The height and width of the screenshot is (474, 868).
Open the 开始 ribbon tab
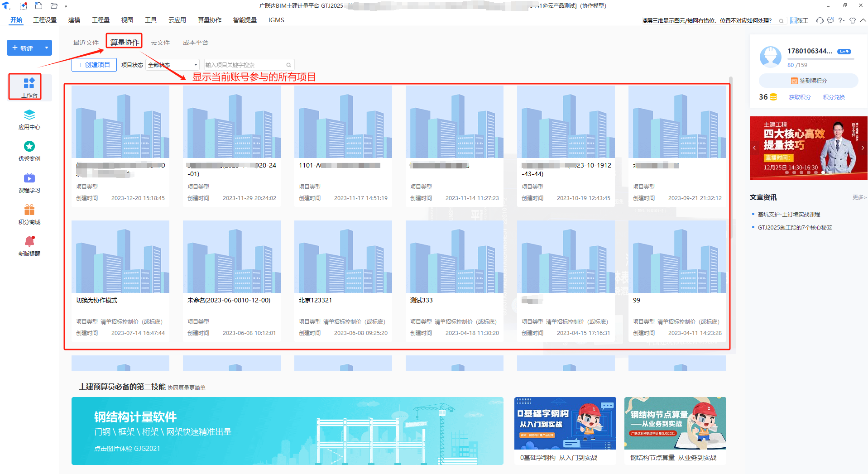click(16, 20)
